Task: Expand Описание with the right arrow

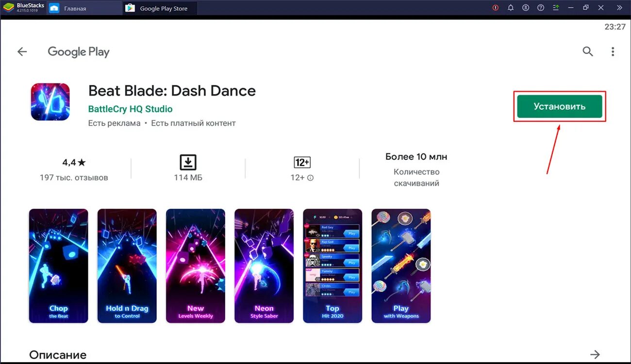Action: tap(595, 354)
